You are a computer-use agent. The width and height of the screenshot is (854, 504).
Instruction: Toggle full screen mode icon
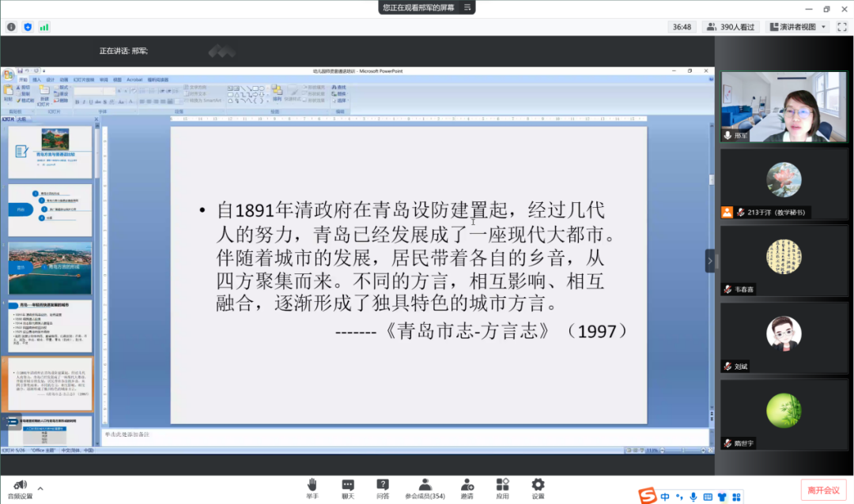842,27
